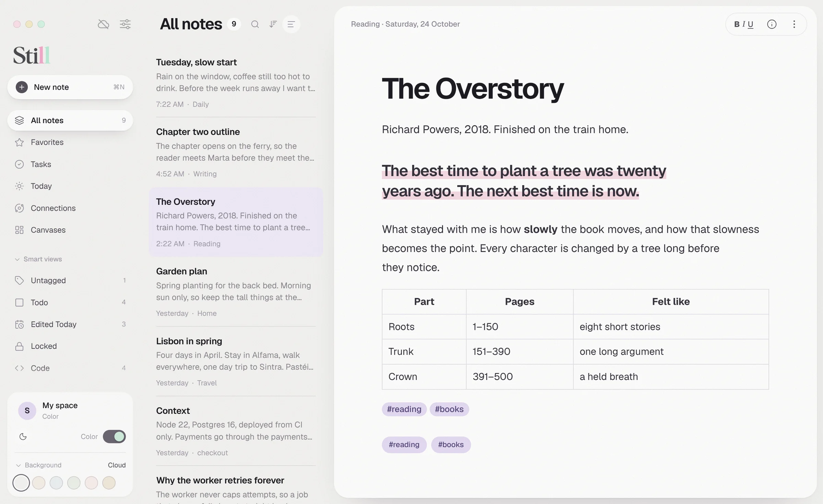Viewport: 823px width, 504px height.
Task: Click the list view options icon
Action: tap(291, 24)
